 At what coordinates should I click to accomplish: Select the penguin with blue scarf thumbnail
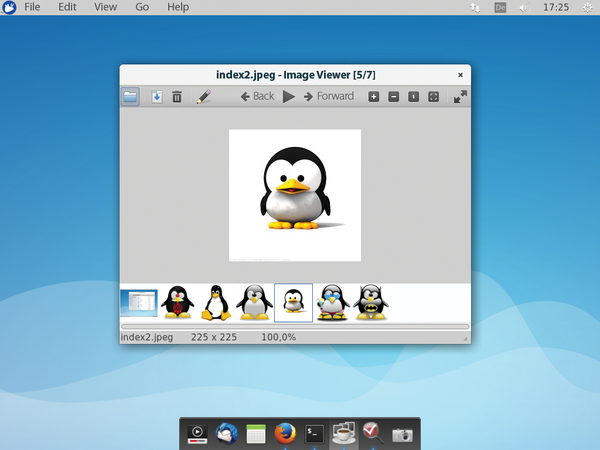click(x=333, y=302)
